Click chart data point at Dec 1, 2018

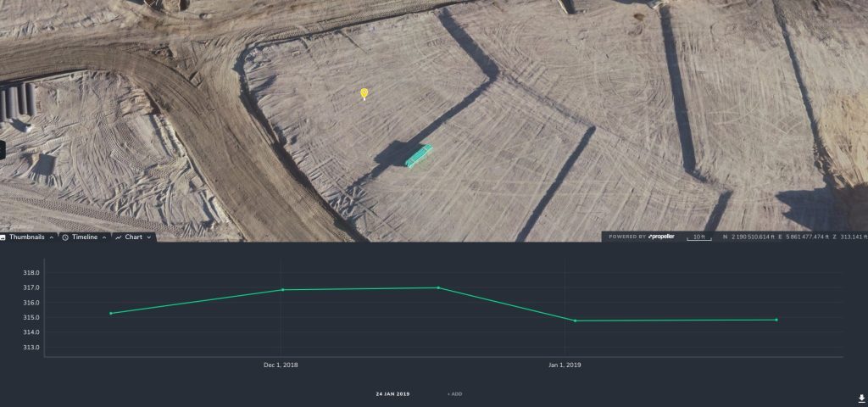coord(283,290)
